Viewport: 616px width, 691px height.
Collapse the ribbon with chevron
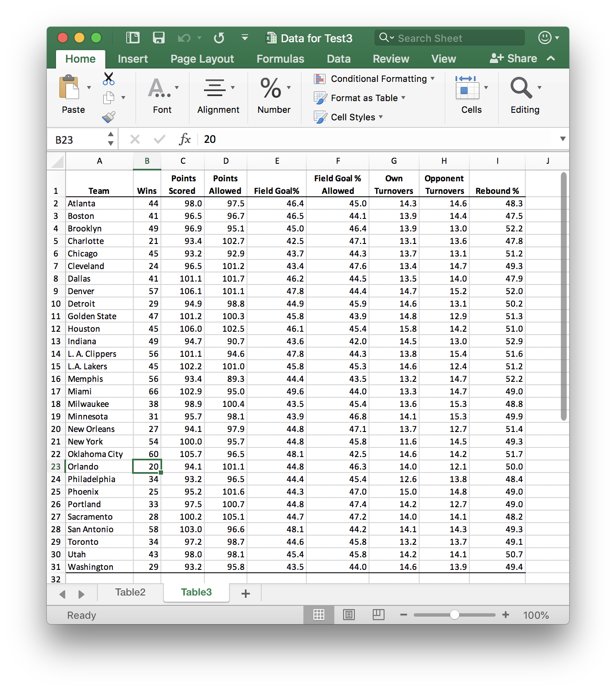click(x=551, y=58)
